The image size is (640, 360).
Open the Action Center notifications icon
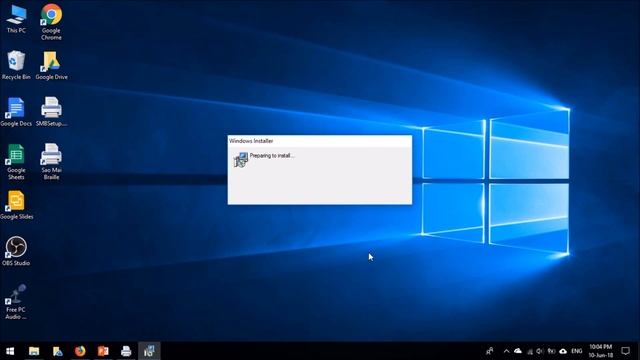[x=625, y=351]
